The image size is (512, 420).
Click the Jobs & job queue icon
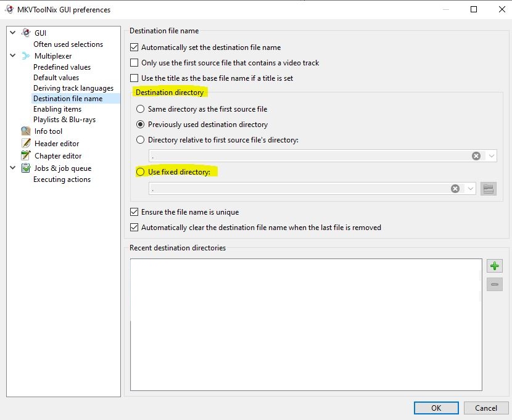26,168
